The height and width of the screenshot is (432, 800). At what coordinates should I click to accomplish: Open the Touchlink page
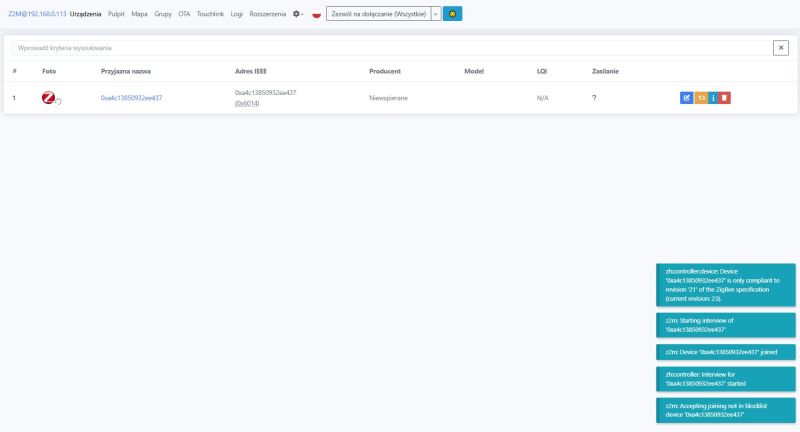[210, 14]
